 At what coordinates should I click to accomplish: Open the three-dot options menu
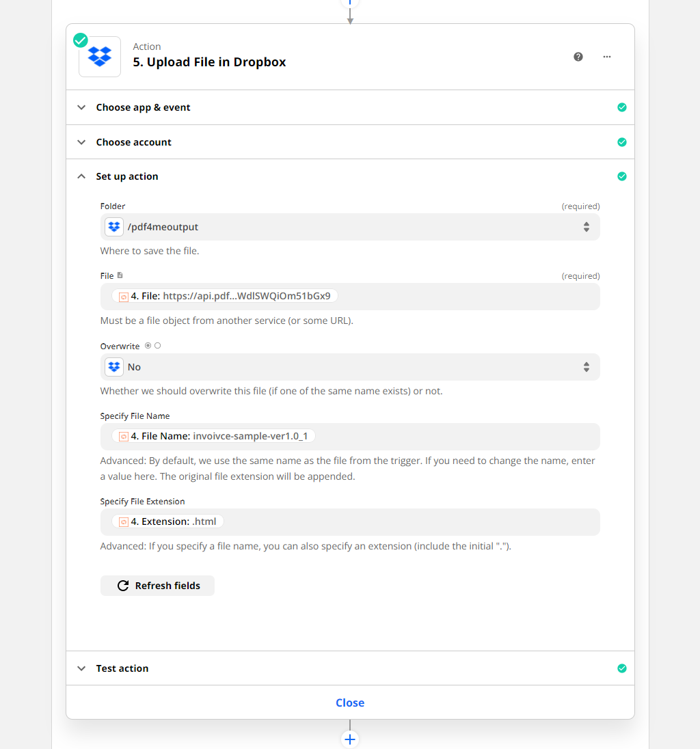606,57
